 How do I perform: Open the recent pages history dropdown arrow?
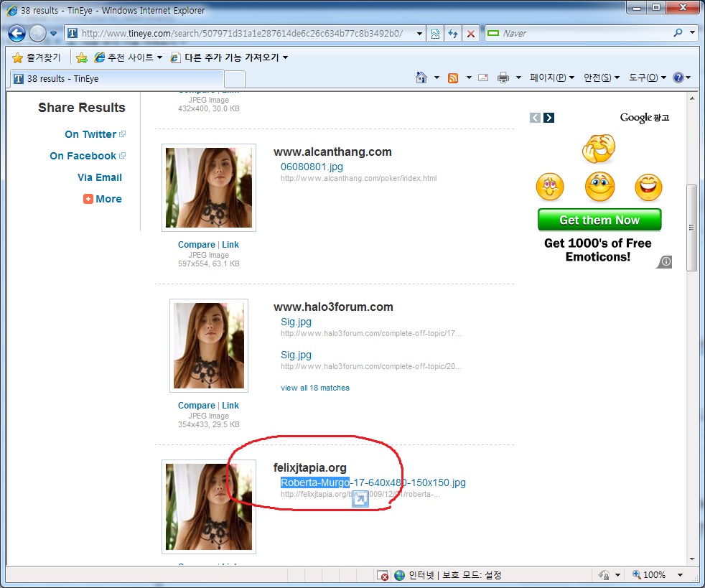tap(54, 34)
